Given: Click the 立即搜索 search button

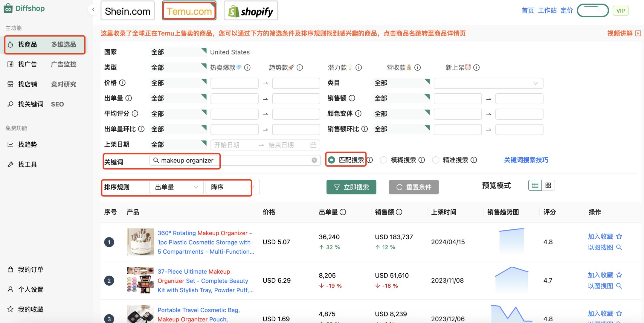Looking at the screenshot, I should [x=351, y=187].
